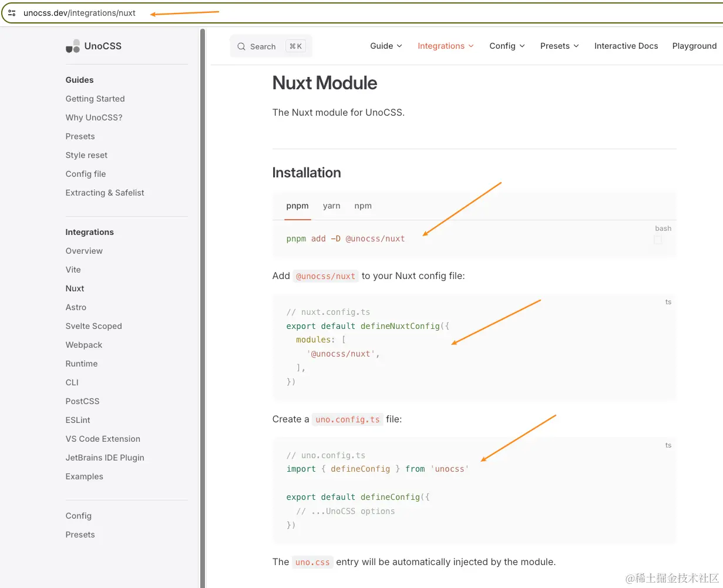Open the Presets dropdown in navbar

pos(559,46)
